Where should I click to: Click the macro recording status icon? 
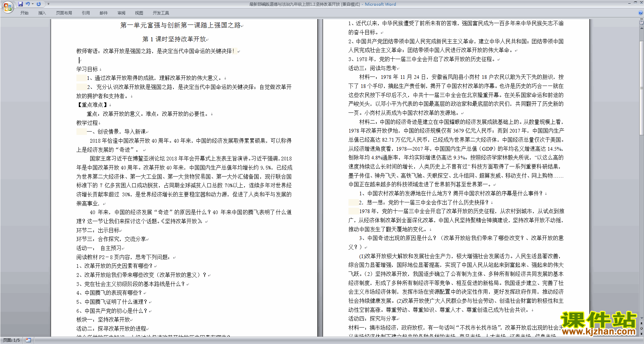(29, 340)
